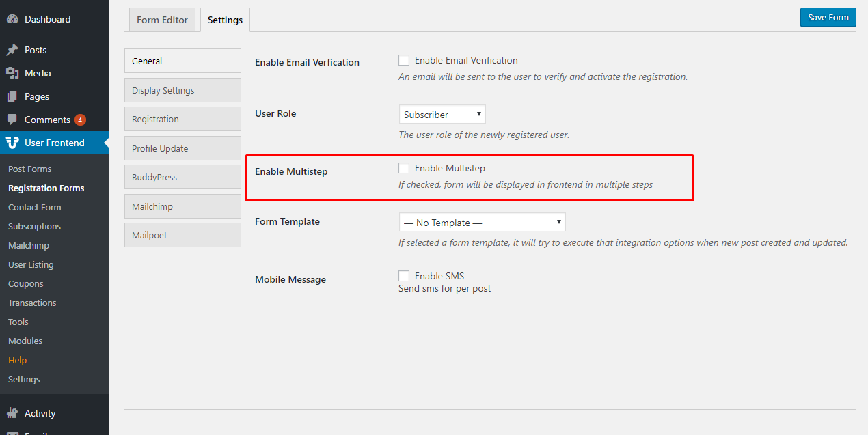This screenshot has width=868, height=435.
Task: Click the 'If checked, form will be displayed' description
Action: pos(526,184)
